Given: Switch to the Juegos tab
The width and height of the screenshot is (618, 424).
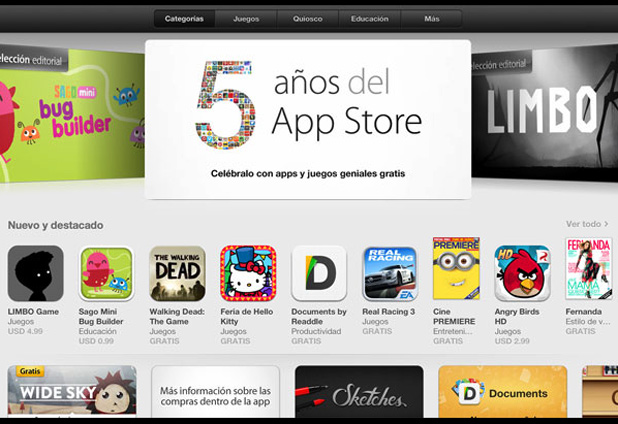Looking at the screenshot, I should pyautogui.click(x=246, y=19).
